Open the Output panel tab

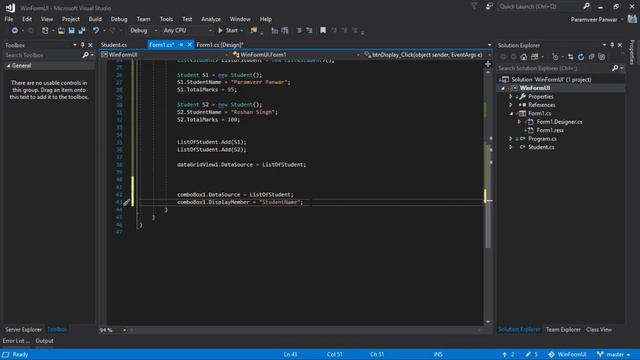pyautogui.click(x=44, y=341)
